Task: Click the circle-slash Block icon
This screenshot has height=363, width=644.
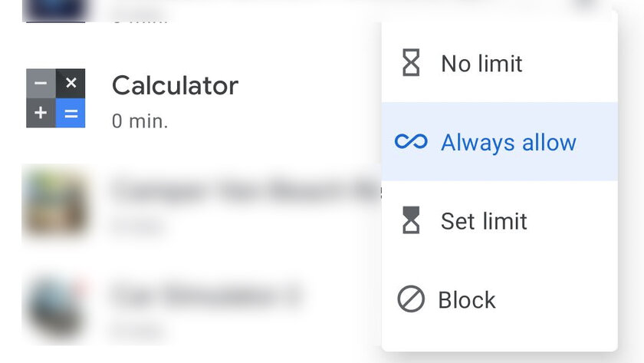Action: (411, 299)
